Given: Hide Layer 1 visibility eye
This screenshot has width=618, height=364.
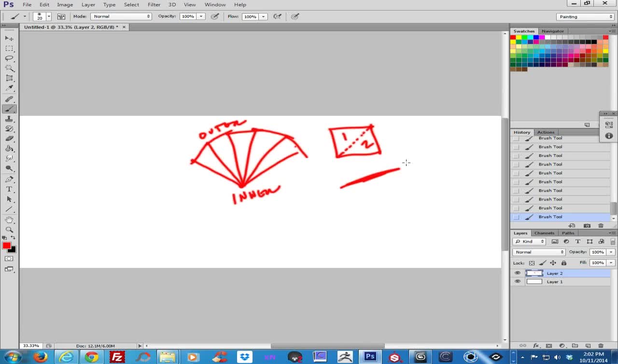Looking at the screenshot, I should (518, 281).
